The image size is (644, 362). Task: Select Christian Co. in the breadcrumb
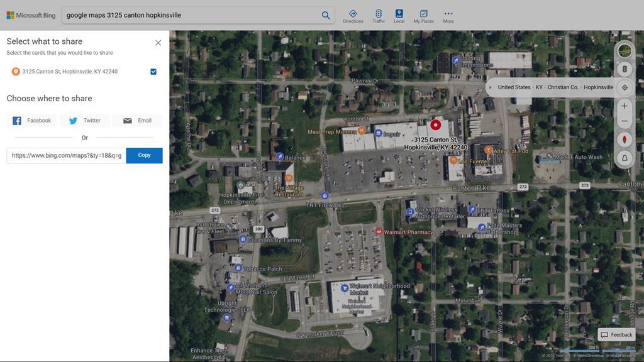click(x=562, y=87)
